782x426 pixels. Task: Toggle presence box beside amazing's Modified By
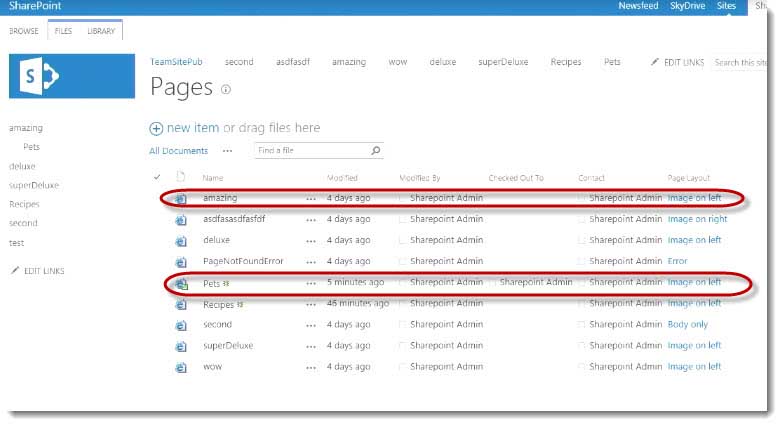pos(402,198)
